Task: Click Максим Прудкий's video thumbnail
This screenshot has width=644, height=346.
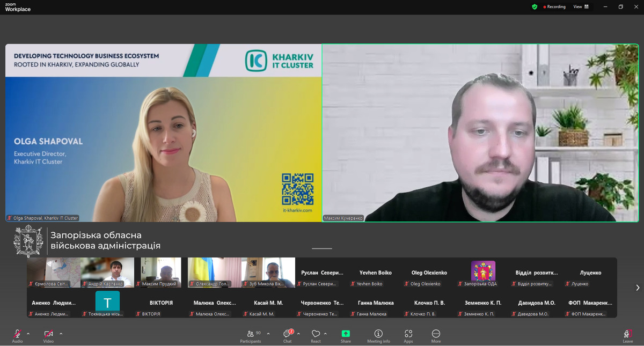Action: 161,273
